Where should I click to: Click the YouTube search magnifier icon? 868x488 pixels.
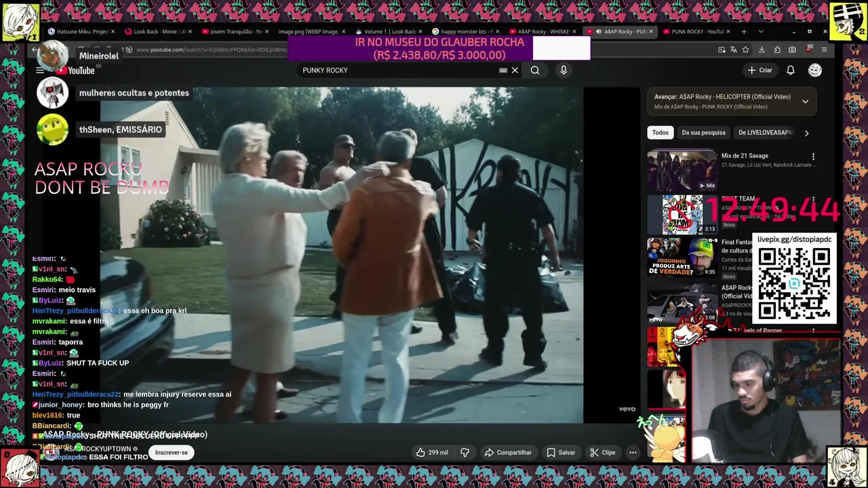pyautogui.click(x=535, y=70)
